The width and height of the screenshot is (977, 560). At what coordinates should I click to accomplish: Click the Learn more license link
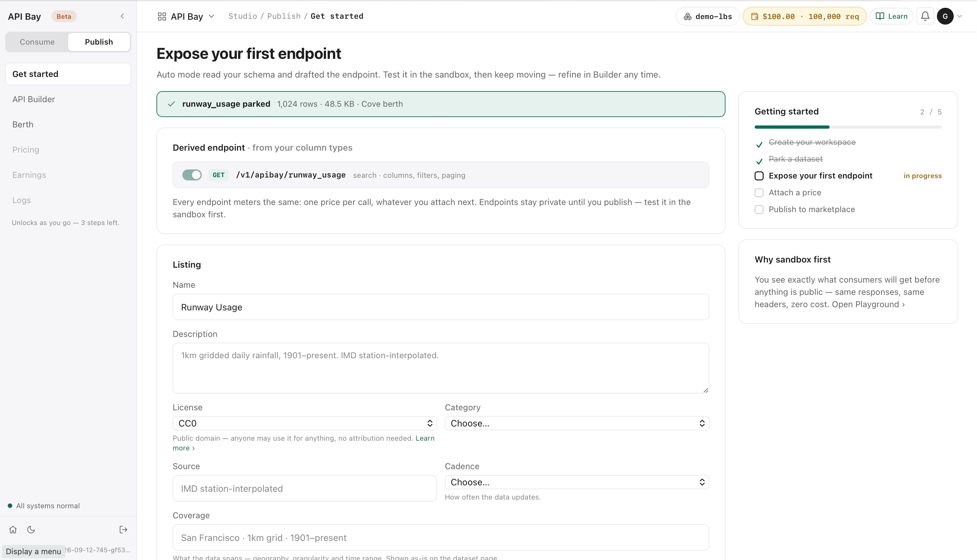point(425,438)
